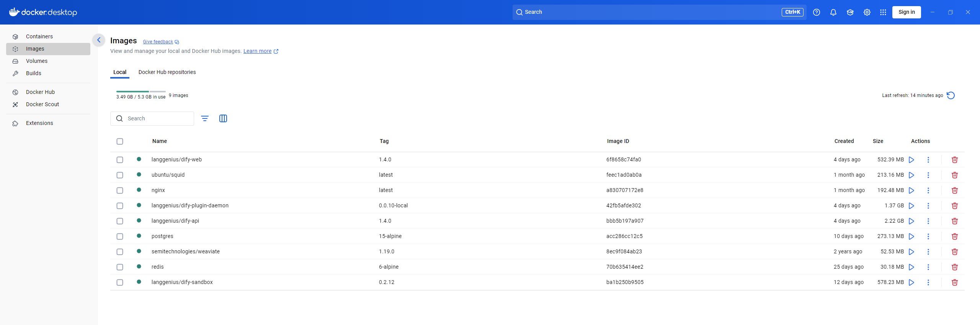Select the Local tab
The height and width of the screenshot is (325, 980).
pos(120,72)
